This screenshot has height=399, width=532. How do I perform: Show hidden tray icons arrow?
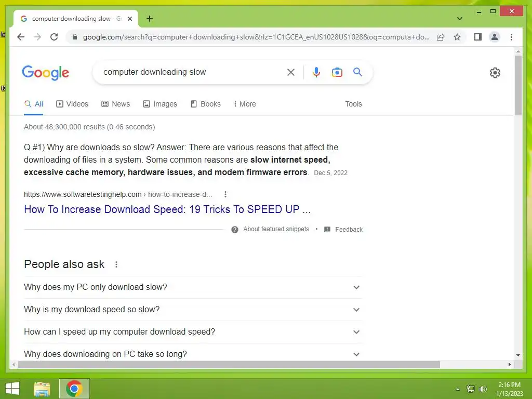coord(458,389)
